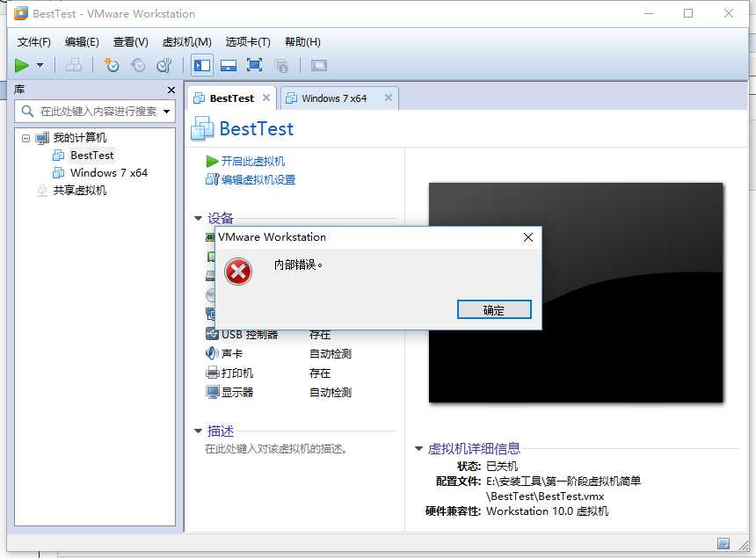Click the 自动检测 value beside 声卡
This screenshot has width=756, height=558.
[331, 353]
